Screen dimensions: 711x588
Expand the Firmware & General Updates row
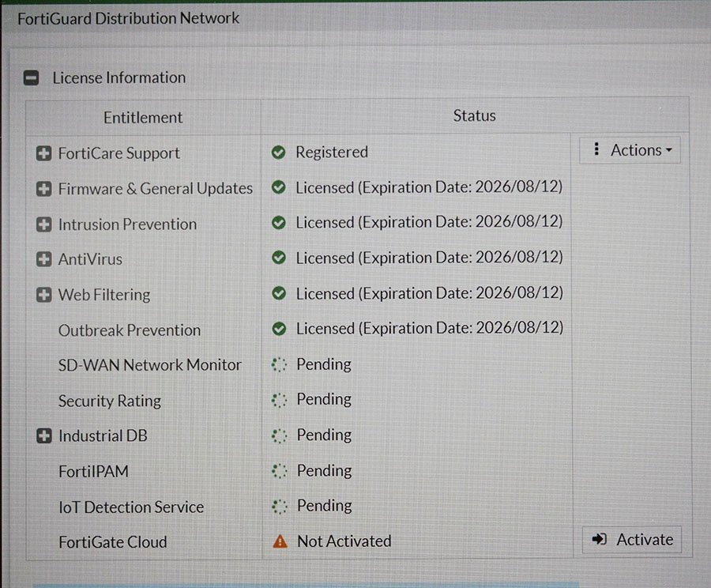(x=44, y=189)
